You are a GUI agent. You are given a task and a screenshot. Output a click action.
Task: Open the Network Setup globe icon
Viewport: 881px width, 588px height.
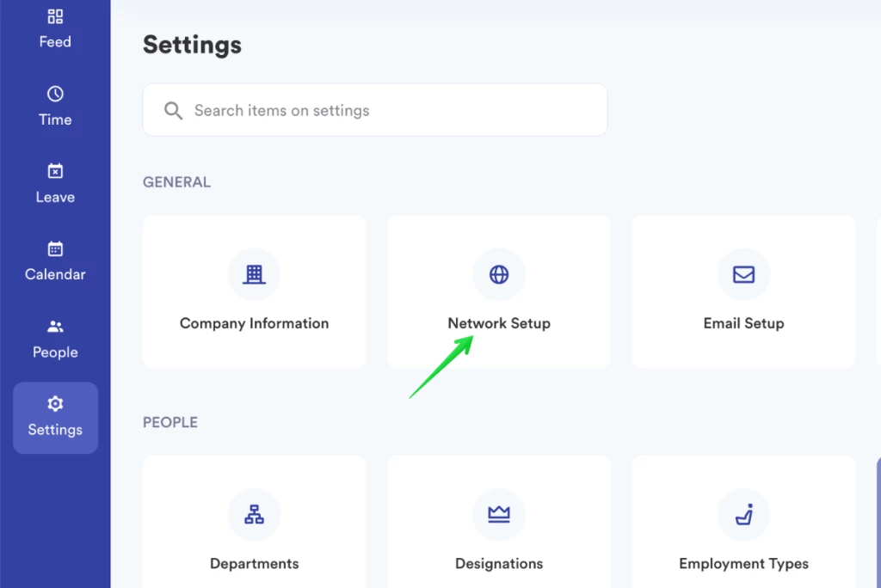(x=499, y=274)
